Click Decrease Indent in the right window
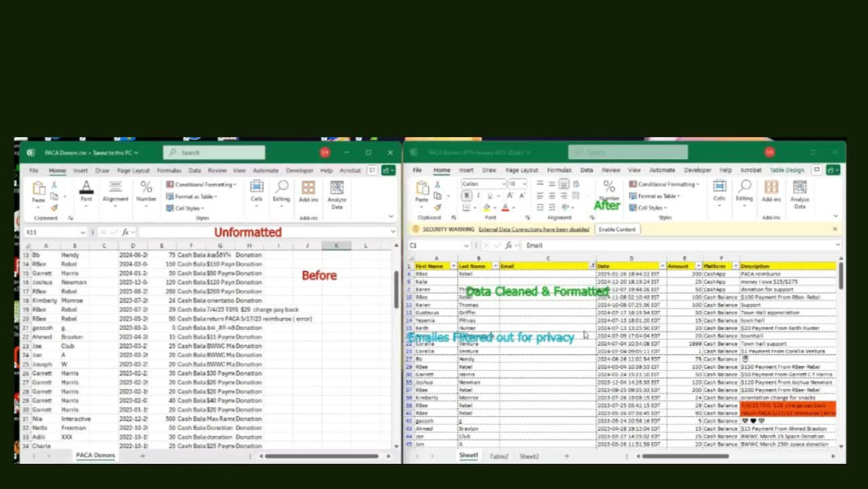Screen dimensions: 868x489 [x=540, y=207]
